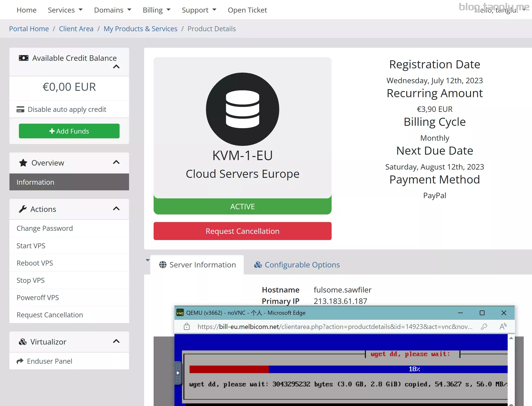
Task: Maximize the QEMU noVNC window
Action: [482, 313]
